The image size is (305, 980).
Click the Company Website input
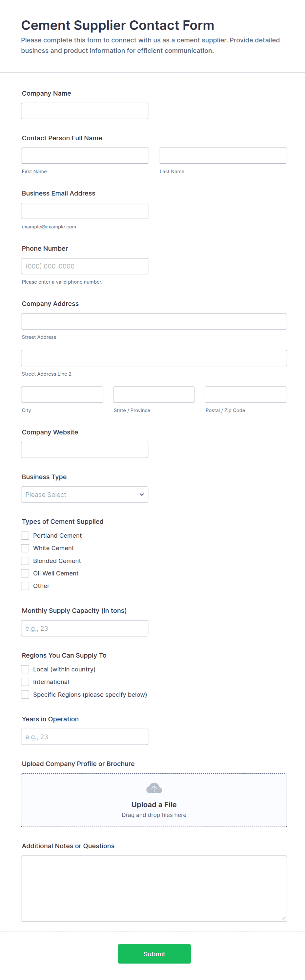point(84,450)
